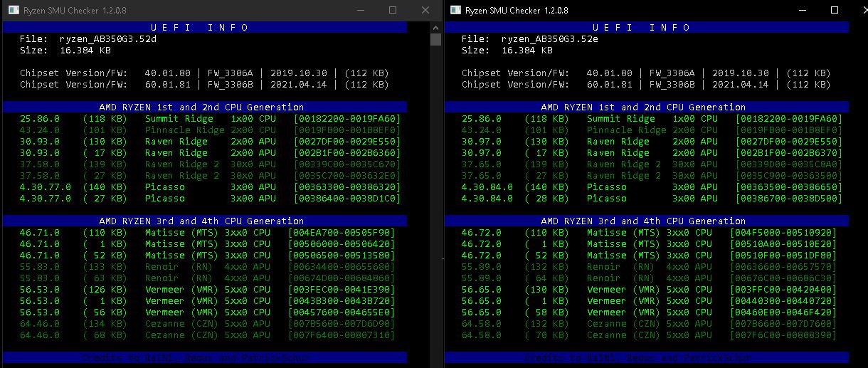The height and width of the screenshot is (368, 868).
Task: Click version 64.46.0 on the 134 KB row
Action: pos(40,324)
